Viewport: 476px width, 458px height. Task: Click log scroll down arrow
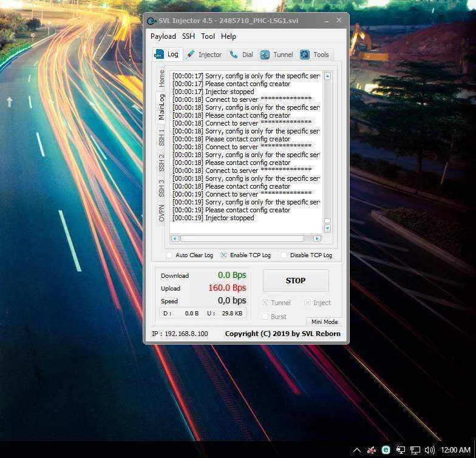pos(327,228)
